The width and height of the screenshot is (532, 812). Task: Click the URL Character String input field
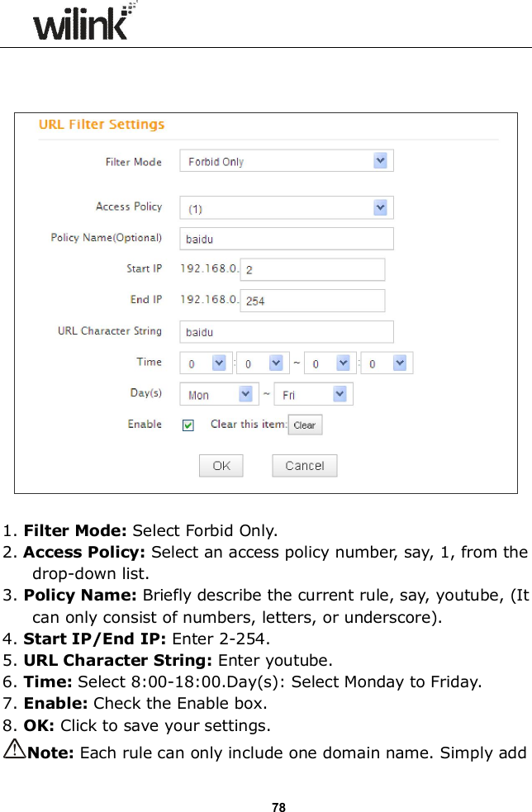click(x=286, y=331)
